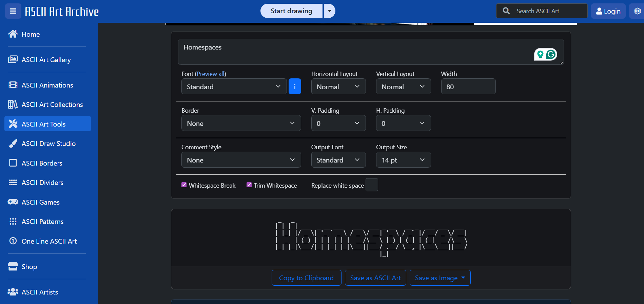Click the Login button

[608, 11]
